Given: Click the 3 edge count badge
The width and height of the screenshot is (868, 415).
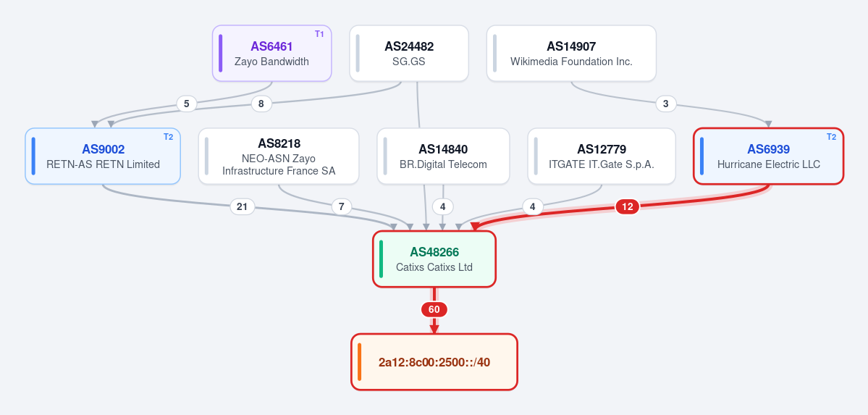Looking at the screenshot, I should (x=666, y=104).
